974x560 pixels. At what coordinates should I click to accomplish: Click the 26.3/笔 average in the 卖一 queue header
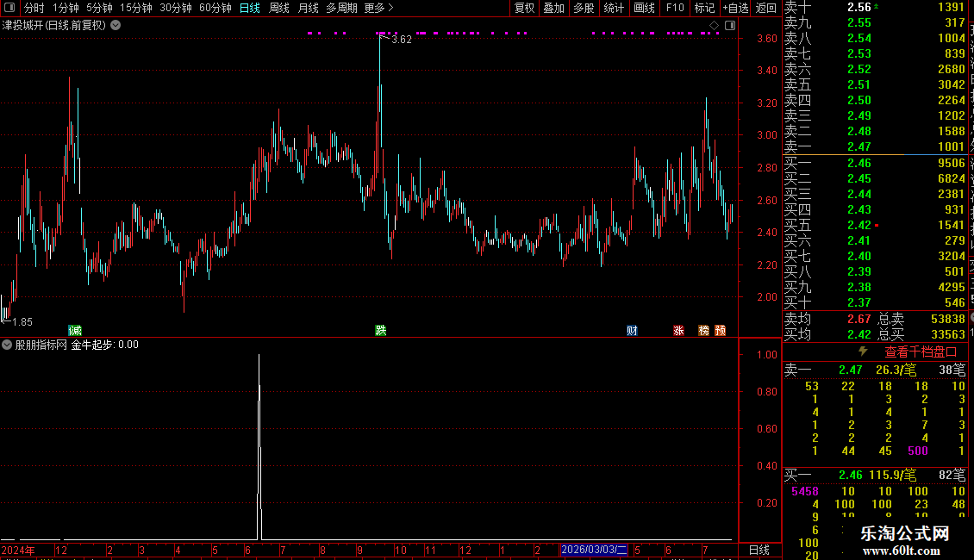click(x=896, y=370)
